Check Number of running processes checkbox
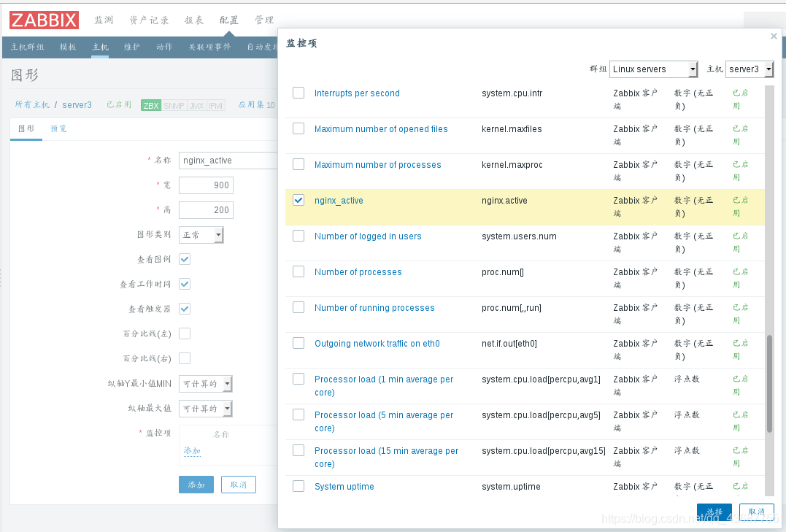This screenshot has width=786, height=532. tap(298, 307)
